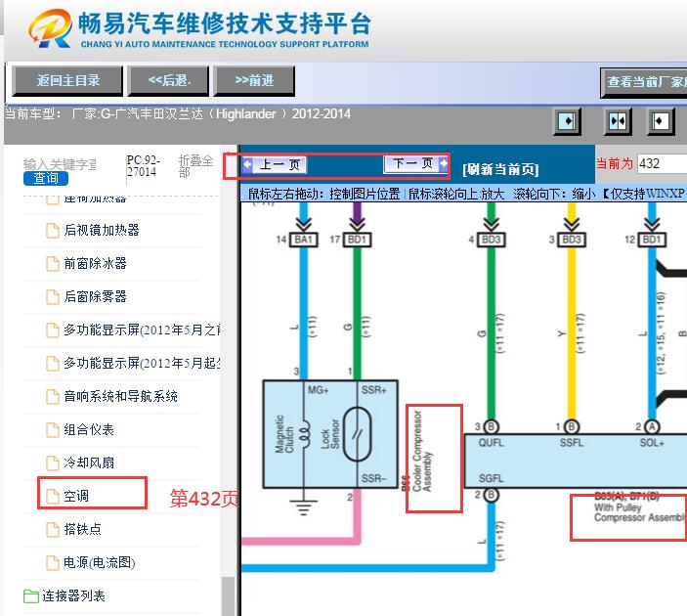This screenshot has height=616, width=687.
Task: Go back with the <<后退 button
Action: pyautogui.click(x=169, y=81)
